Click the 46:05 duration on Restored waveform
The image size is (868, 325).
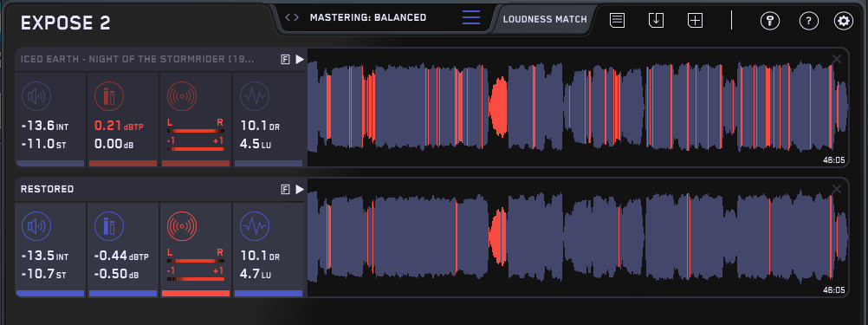point(834,290)
